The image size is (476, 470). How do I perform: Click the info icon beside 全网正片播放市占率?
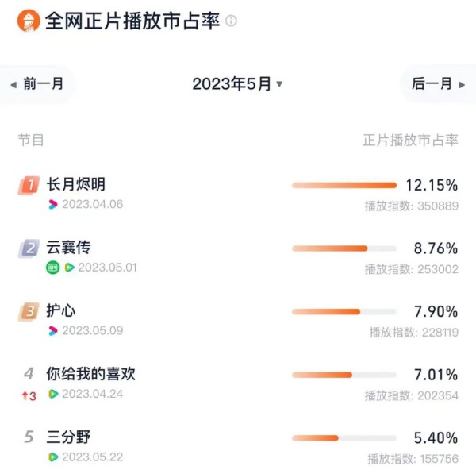point(231,21)
